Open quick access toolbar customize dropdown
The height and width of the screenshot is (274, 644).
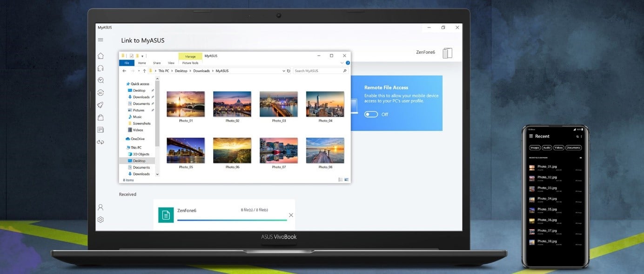[142, 56]
